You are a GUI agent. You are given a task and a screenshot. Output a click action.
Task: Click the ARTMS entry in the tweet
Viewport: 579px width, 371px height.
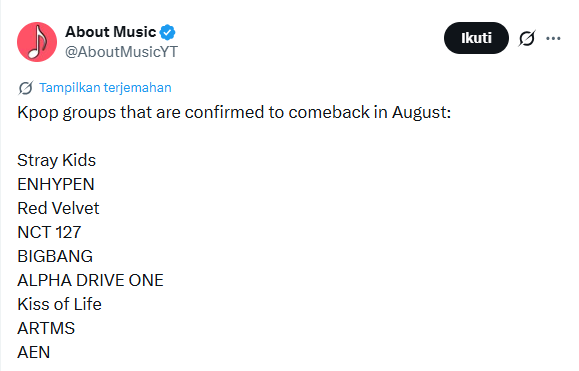click(x=46, y=328)
